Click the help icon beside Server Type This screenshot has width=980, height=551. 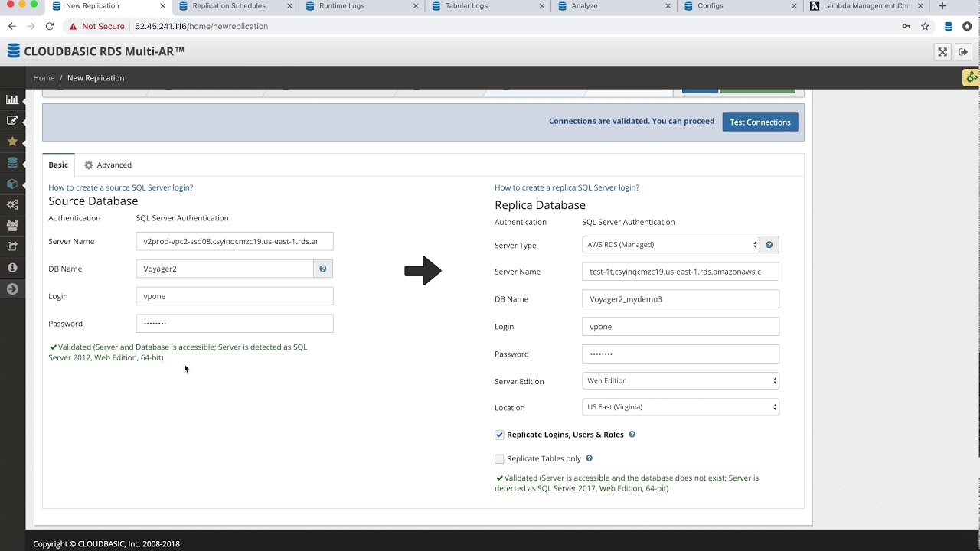(x=769, y=245)
